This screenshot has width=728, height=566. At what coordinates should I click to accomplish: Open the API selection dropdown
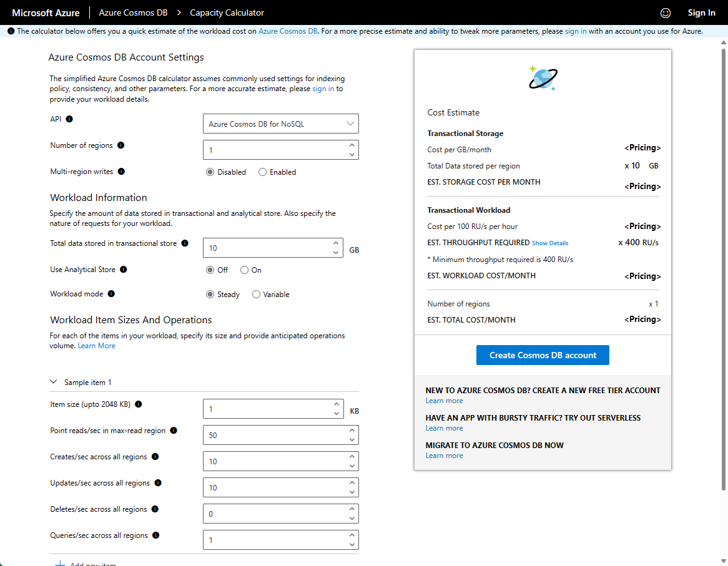280,124
